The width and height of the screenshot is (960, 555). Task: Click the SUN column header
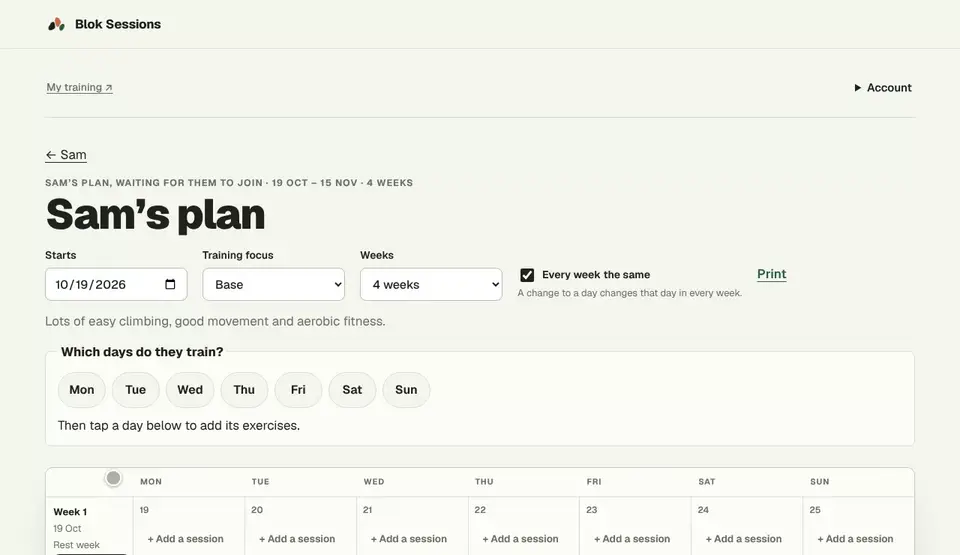(x=820, y=482)
